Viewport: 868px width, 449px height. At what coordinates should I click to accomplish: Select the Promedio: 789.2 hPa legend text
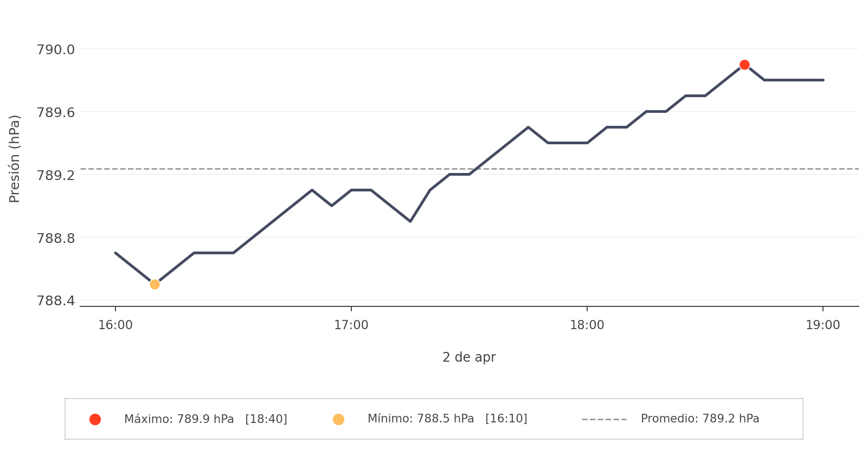pos(700,419)
